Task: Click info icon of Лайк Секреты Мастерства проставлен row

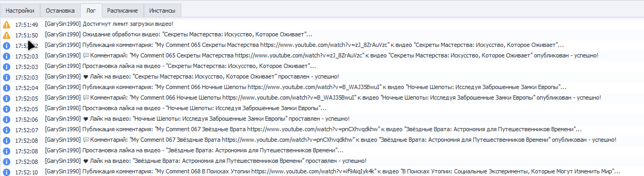Action: [7, 77]
